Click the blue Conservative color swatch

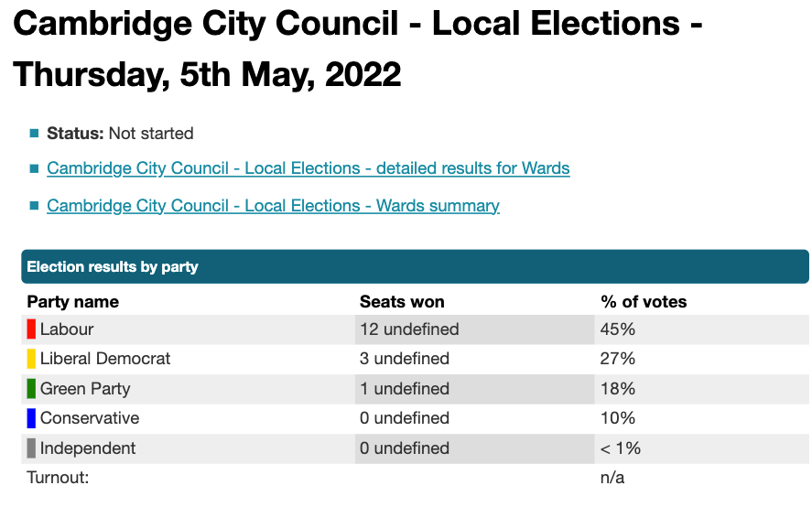31,418
